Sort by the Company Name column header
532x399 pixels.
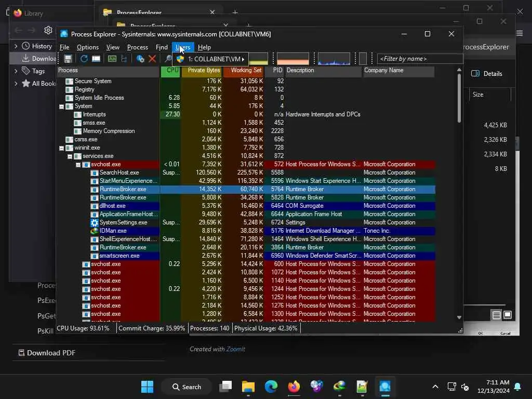(x=398, y=71)
